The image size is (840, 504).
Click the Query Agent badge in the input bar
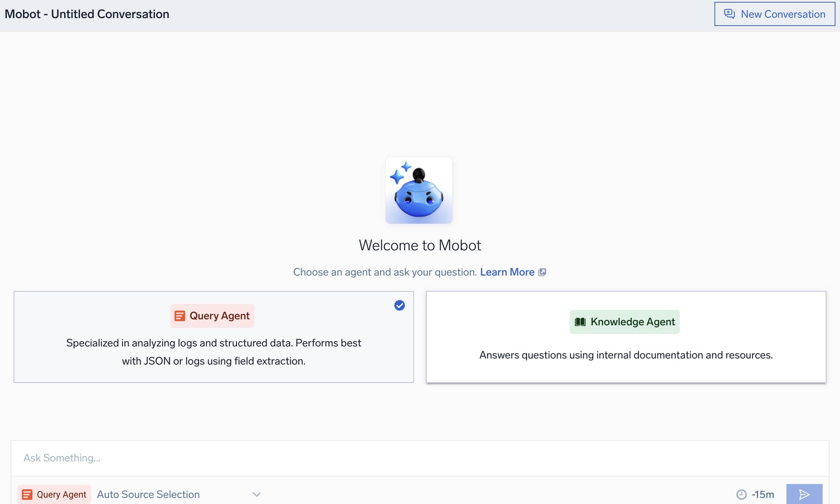(x=54, y=494)
